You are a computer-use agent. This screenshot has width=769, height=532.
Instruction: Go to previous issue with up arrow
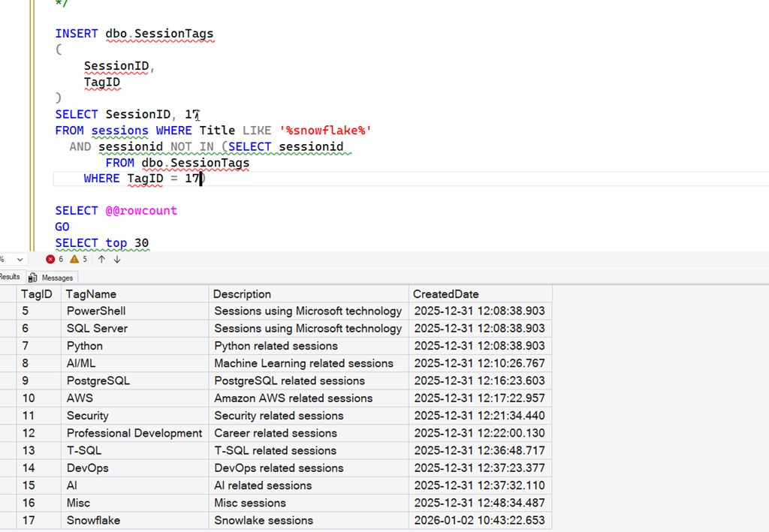(x=101, y=259)
